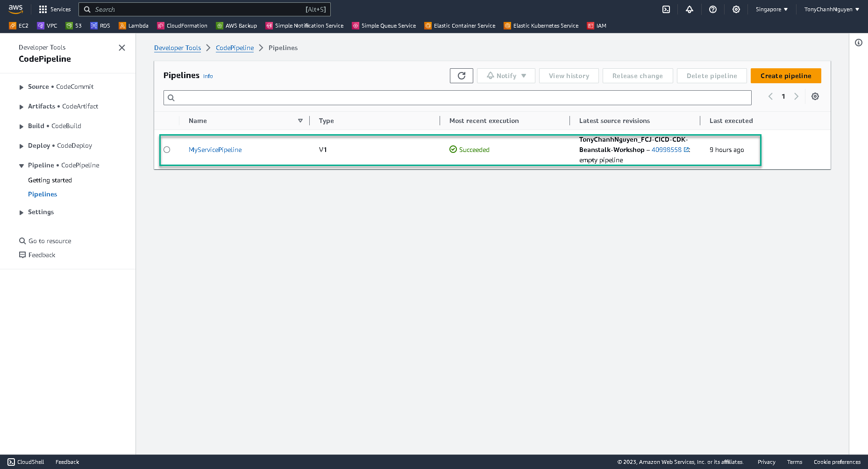Click the Last executed column header
868x469 pixels.
click(x=731, y=121)
